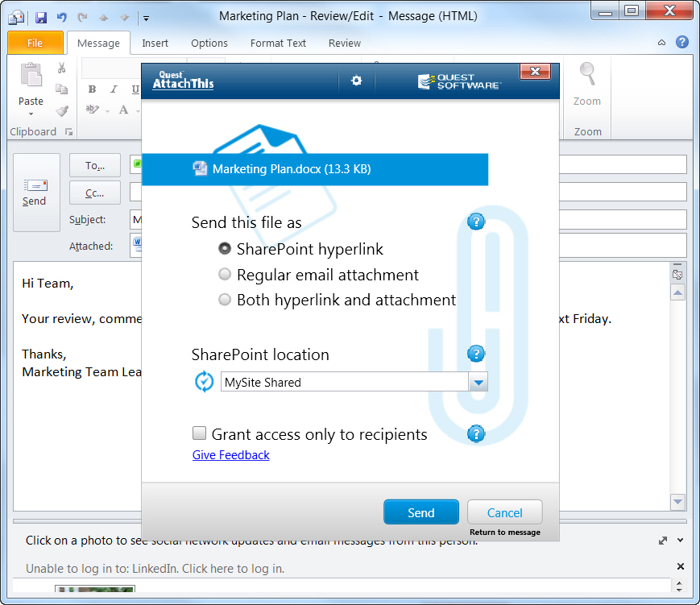Click the People Pane scroll stepper

point(679,586)
